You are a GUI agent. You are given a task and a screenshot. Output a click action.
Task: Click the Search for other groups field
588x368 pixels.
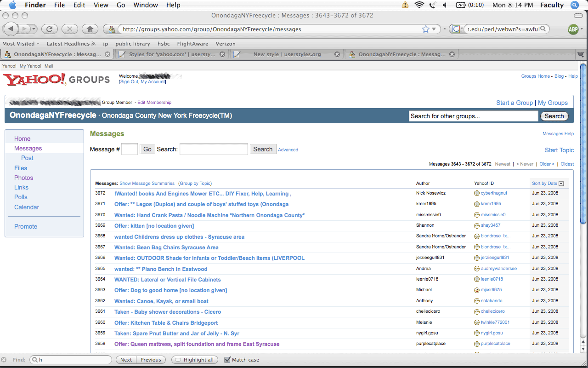point(474,116)
